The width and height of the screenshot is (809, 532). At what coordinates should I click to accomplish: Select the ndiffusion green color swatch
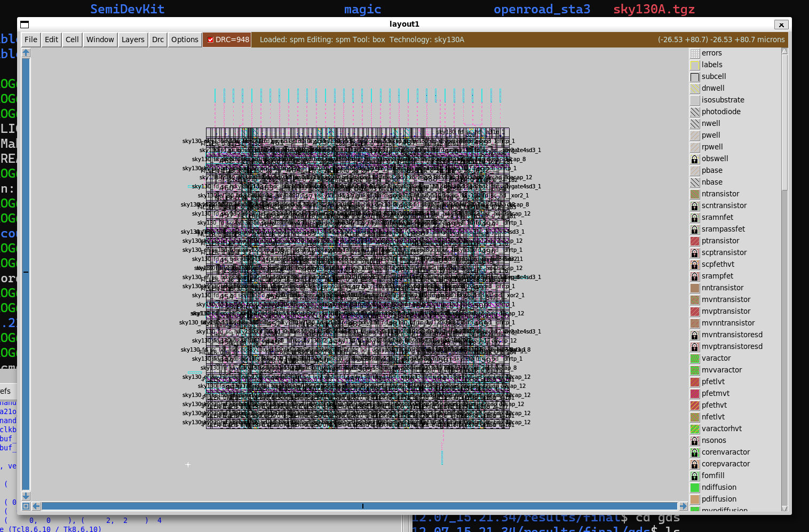pyautogui.click(x=694, y=488)
